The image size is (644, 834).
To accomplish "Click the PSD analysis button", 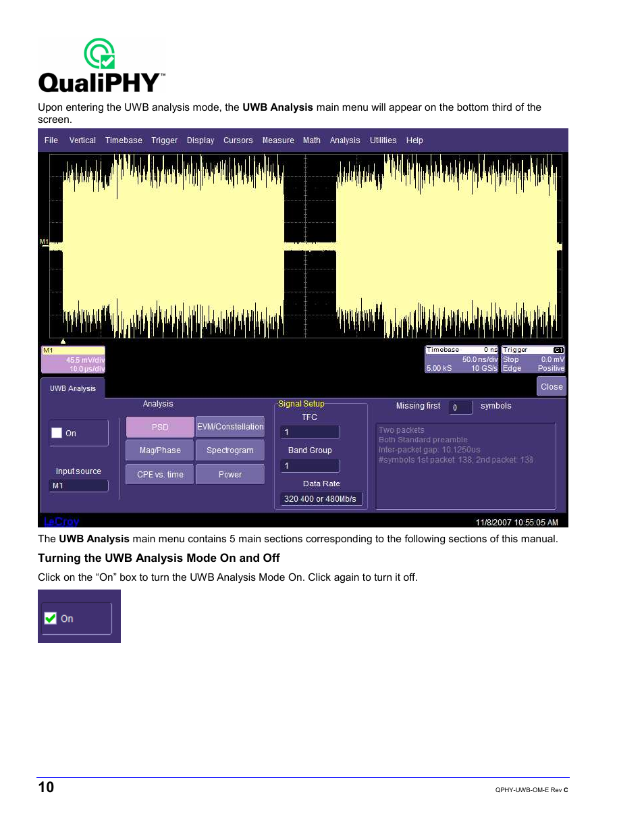I will point(160,427).
